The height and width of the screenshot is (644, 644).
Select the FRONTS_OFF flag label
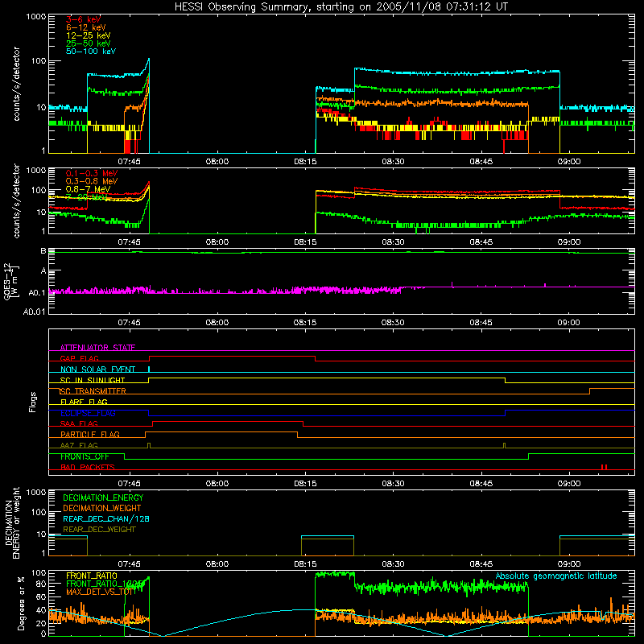tap(85, 456)
